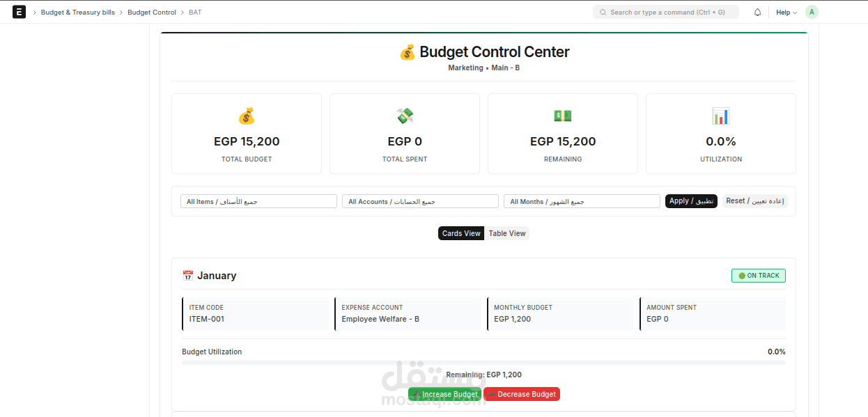Image resolution: width=868 pixels, height=417 pixels.
Task: Click the notifications bell icon
Action: pyautogui.click(x=757, y=12)
